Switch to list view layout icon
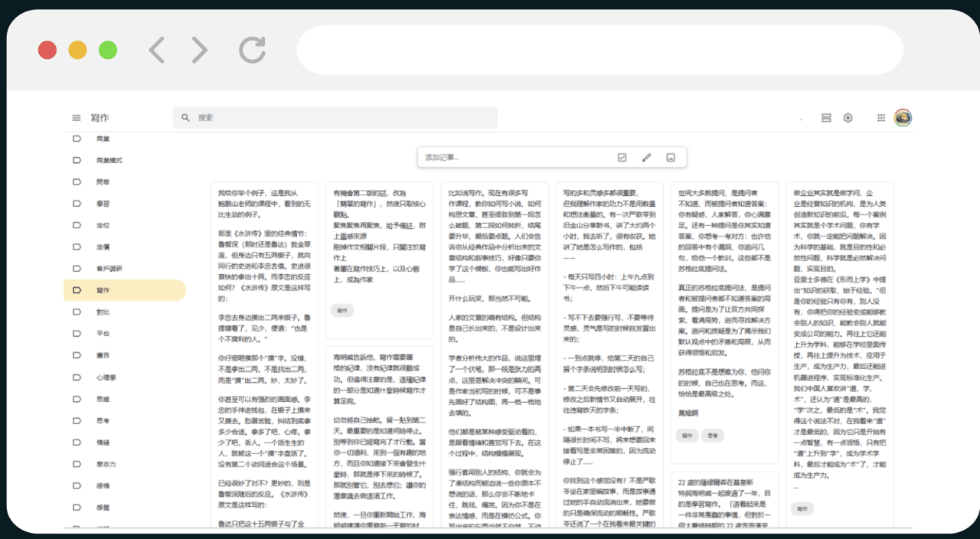980x539 pixels. click(x=826, y=118)
